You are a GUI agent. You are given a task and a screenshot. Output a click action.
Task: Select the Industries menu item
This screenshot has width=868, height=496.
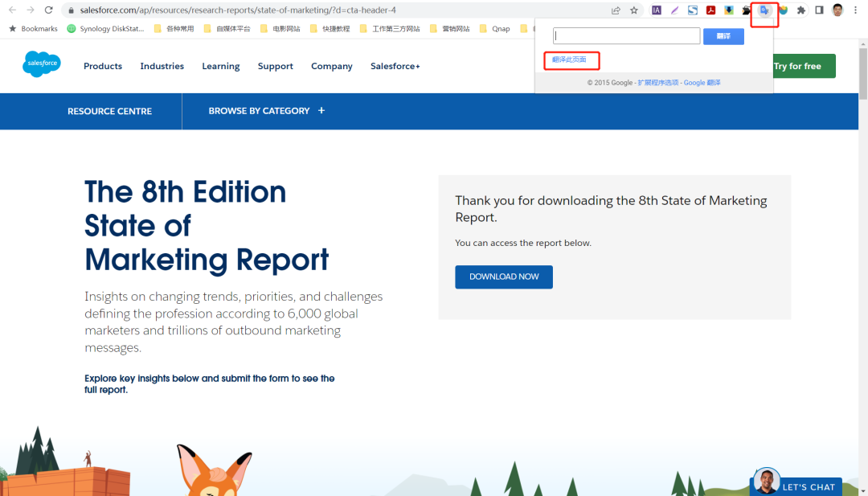click(162, 66)
